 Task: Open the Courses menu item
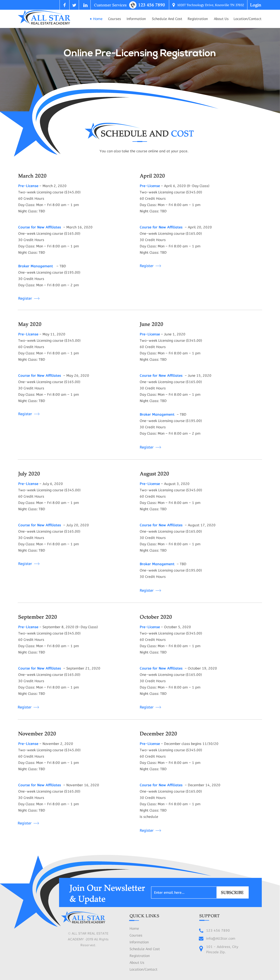pos(114,19)
